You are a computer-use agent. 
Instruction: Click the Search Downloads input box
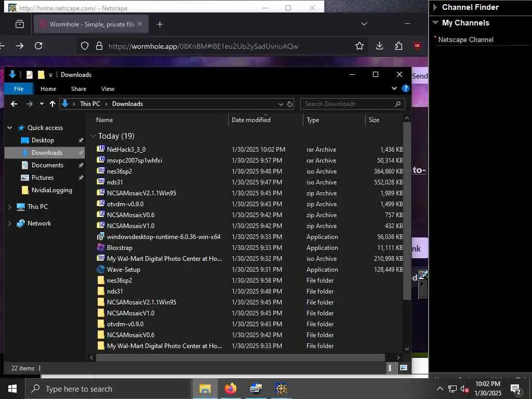[x=353, y=104]
